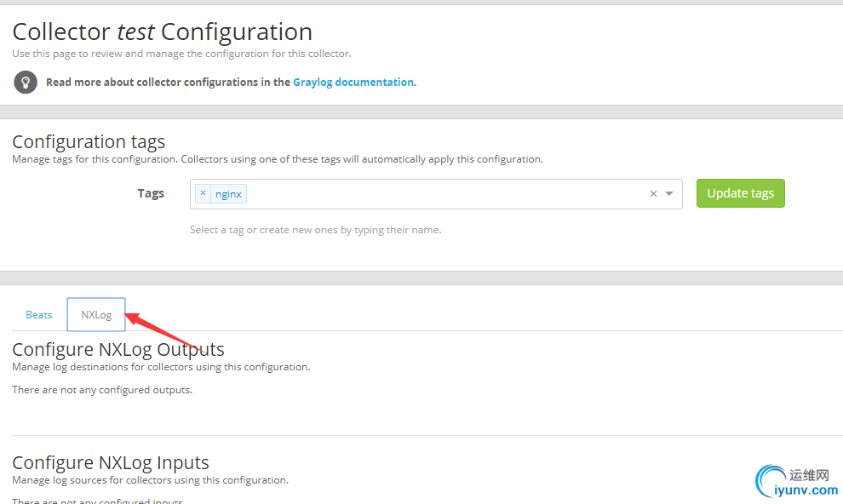Click the Tags field label
The image size is (843, 504).
tap(151, 193)
